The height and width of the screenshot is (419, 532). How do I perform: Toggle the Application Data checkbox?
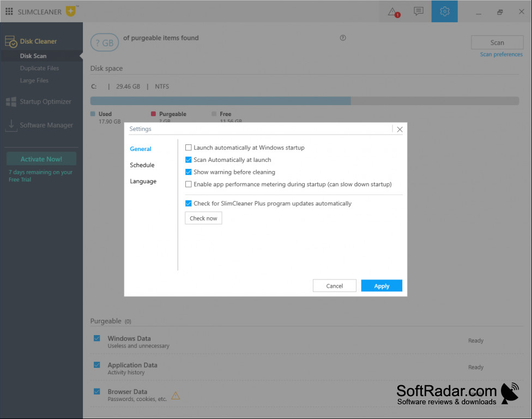coord(97,365)
